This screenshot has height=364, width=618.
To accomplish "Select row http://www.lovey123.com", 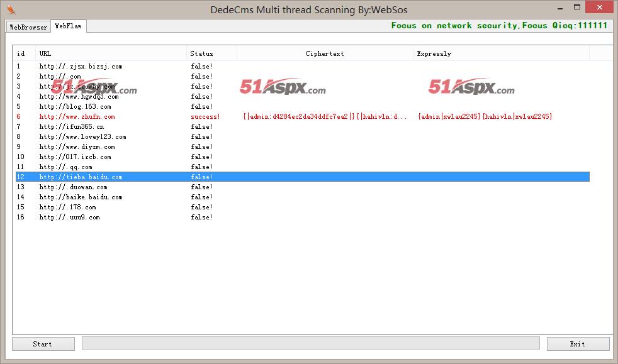I will 302,136.
